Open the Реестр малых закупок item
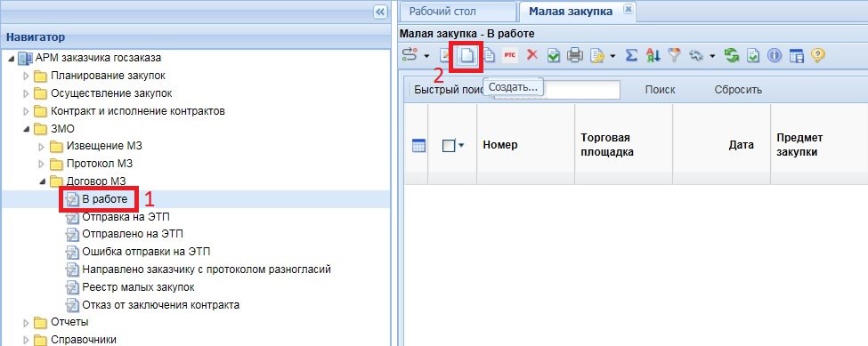Viewport: 868px width, 346px height. [x=138, y=287]
